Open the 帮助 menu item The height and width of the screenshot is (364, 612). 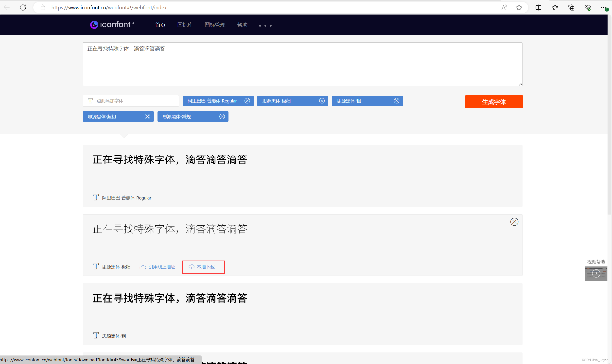[242, 25]
